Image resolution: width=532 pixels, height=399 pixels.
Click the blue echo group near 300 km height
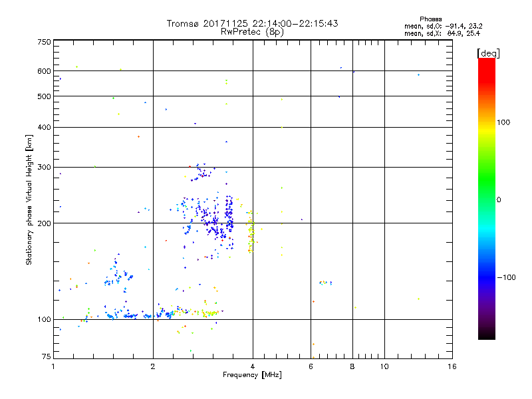202,172
